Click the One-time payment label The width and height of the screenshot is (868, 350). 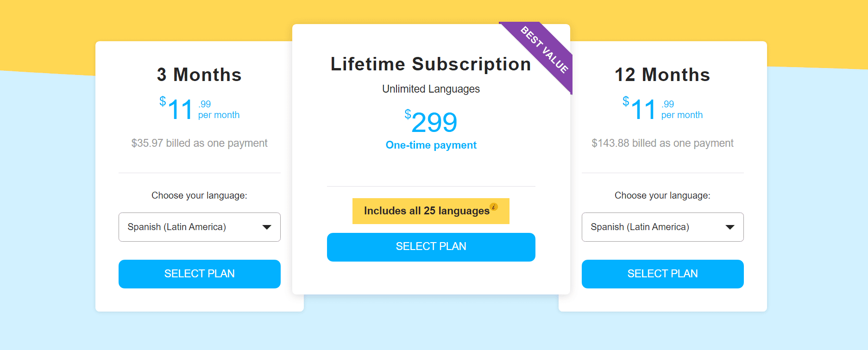click(x=431, y=145)
